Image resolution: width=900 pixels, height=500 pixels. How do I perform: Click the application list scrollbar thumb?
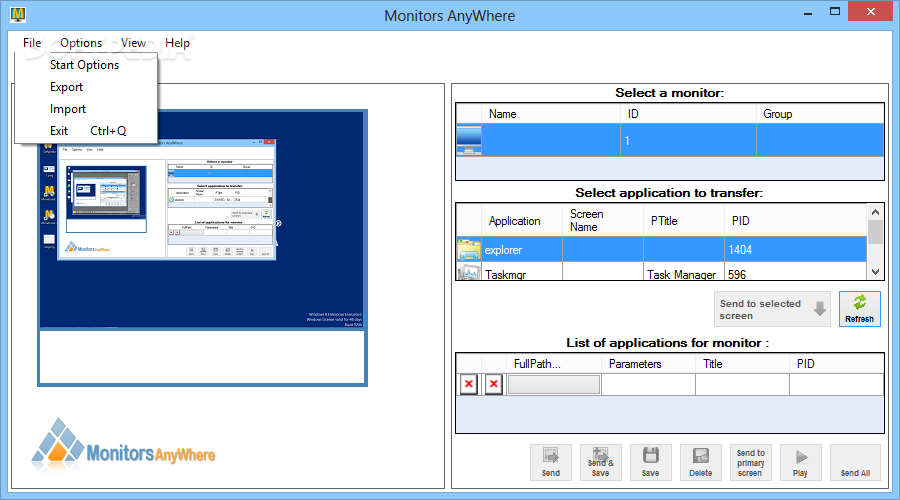click(x=875, y=232)
